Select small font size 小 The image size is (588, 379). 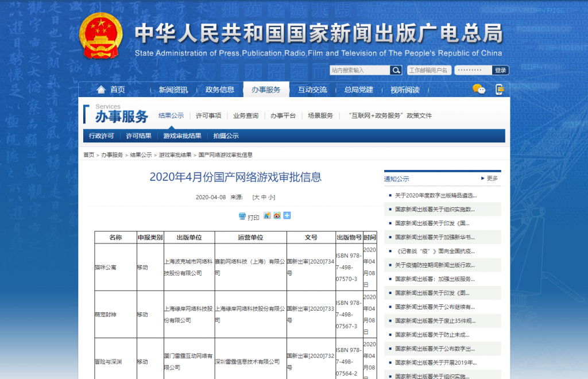click(271, 197)
